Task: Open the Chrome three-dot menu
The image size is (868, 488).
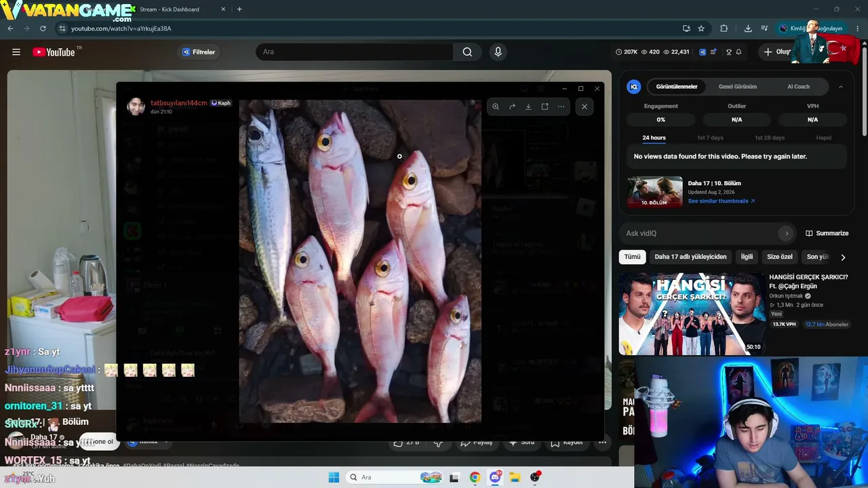Action: point(858,28)
